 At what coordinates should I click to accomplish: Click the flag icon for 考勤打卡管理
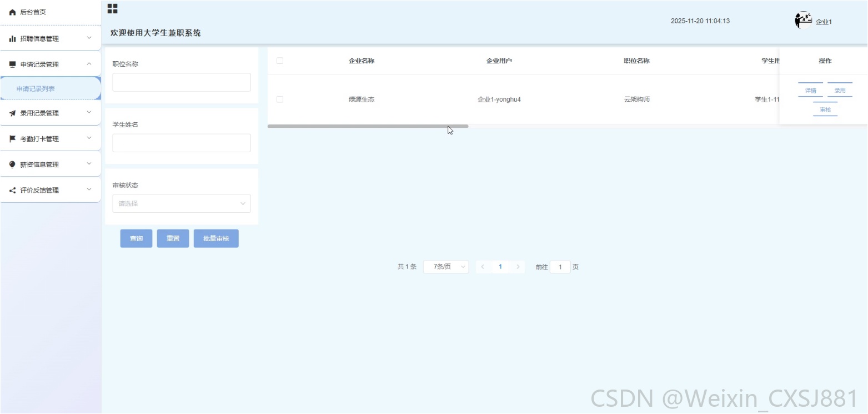[12, 139]
